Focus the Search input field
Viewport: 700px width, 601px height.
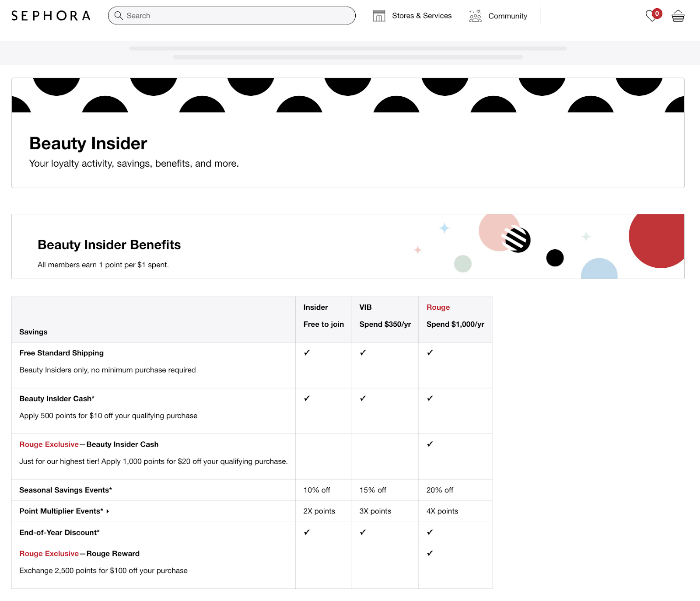(x=232, y=15)
